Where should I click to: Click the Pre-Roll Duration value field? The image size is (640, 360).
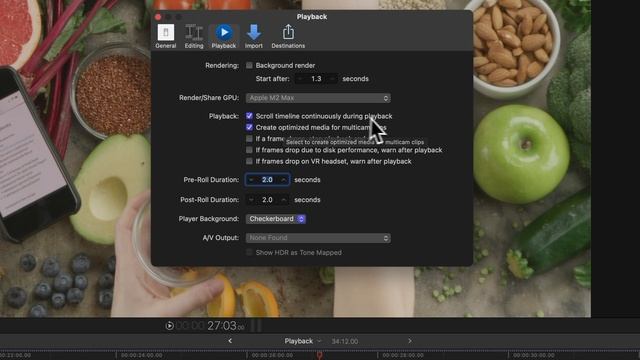(267, 180)
